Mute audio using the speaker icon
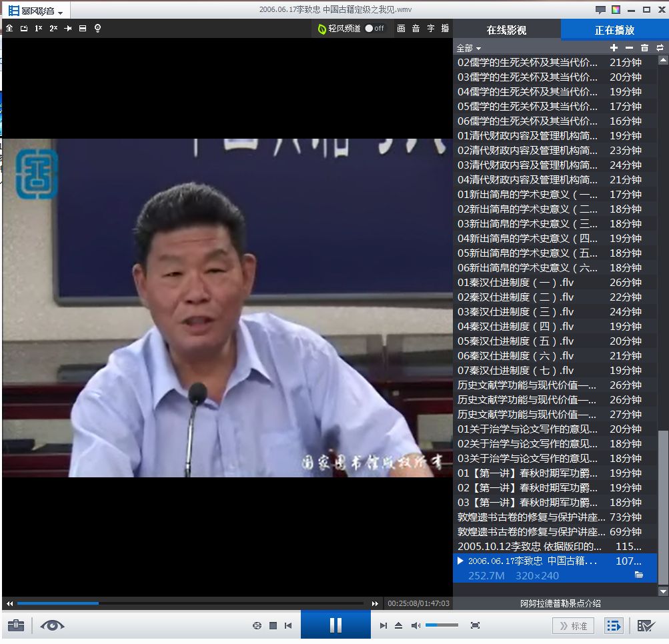The height and width of the screenshot is (644, 669). 416,625
